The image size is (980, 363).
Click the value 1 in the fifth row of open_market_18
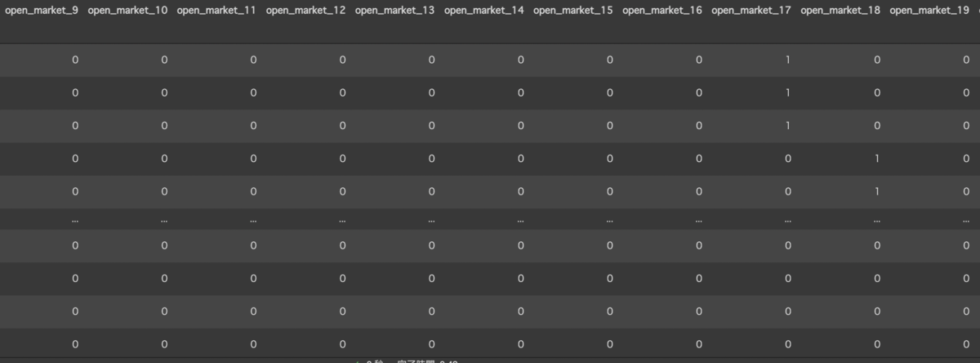pos(876,190)
